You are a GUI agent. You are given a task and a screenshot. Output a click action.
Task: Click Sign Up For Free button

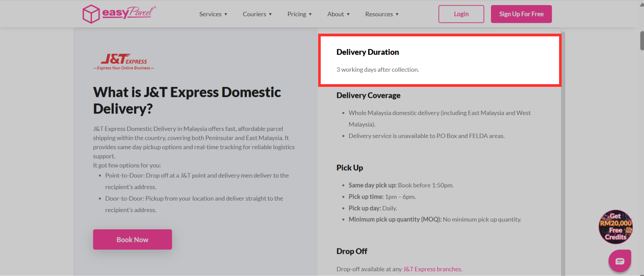[521, 14]
